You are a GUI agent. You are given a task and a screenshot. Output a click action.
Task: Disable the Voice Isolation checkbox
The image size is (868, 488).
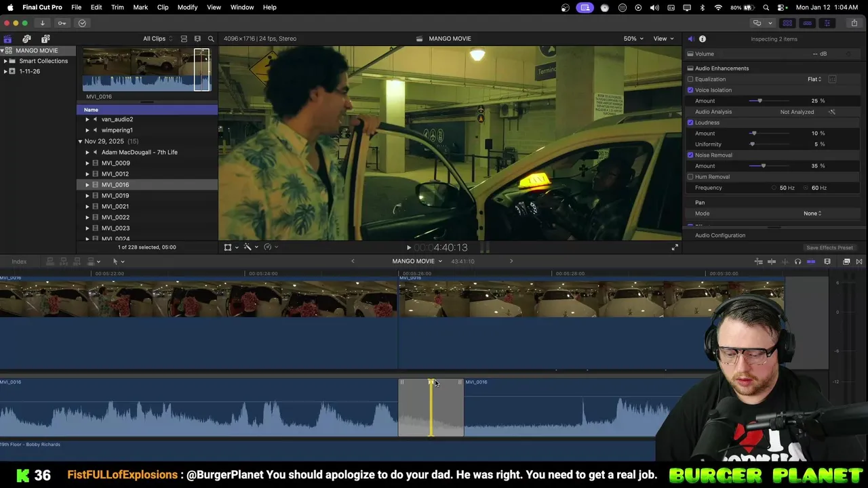tap(690, 90)
